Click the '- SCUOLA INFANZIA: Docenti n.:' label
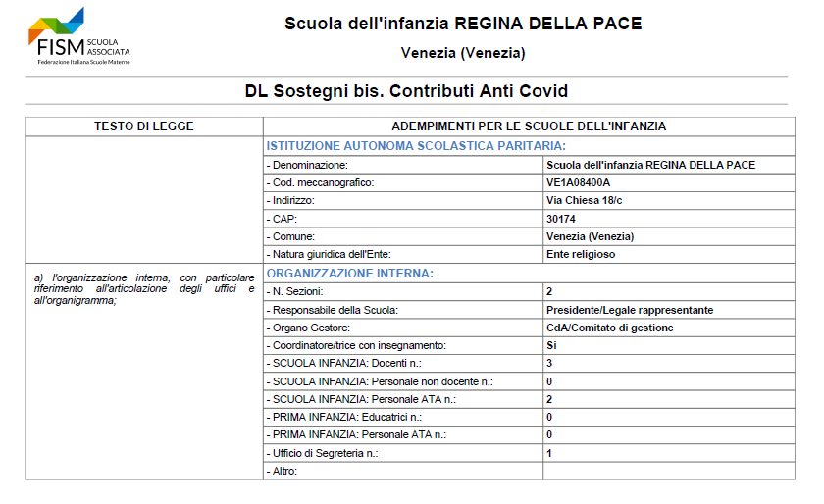This screenshot has height=504, width=824. [x=343, y=364]
